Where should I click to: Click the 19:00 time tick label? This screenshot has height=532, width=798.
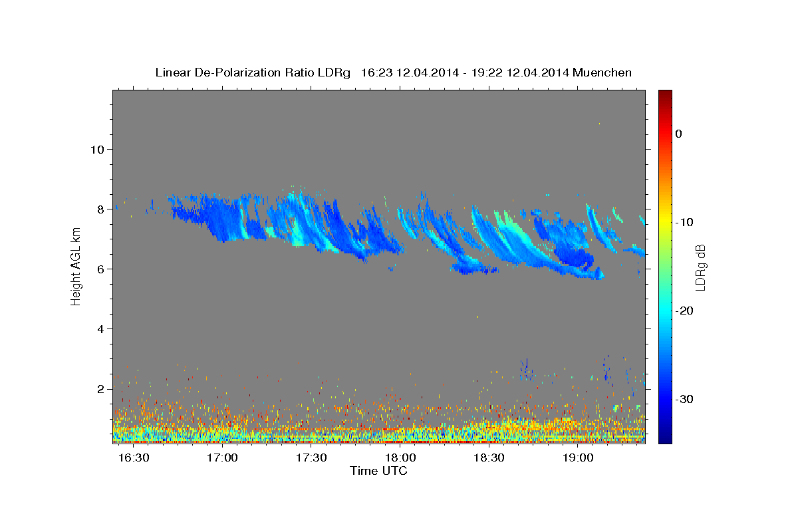579,459
